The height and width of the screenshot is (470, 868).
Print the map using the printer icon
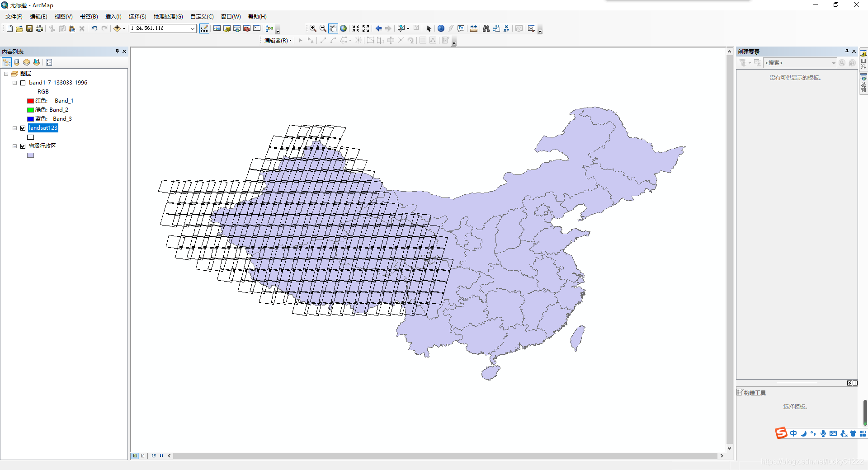(x=39, y=28)
